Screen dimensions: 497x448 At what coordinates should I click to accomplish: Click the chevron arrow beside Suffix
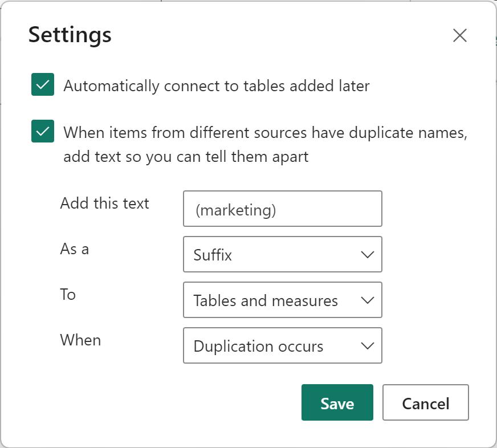click(368, 255)
